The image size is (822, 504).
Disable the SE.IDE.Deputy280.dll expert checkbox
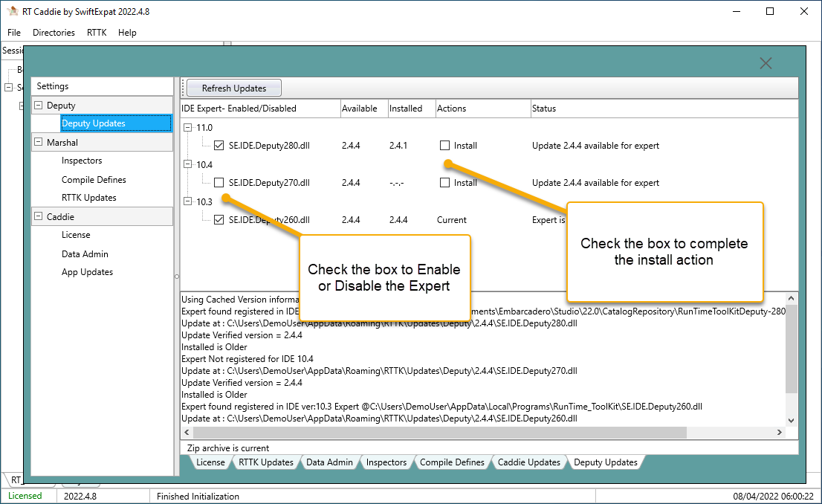pos(219,146)
